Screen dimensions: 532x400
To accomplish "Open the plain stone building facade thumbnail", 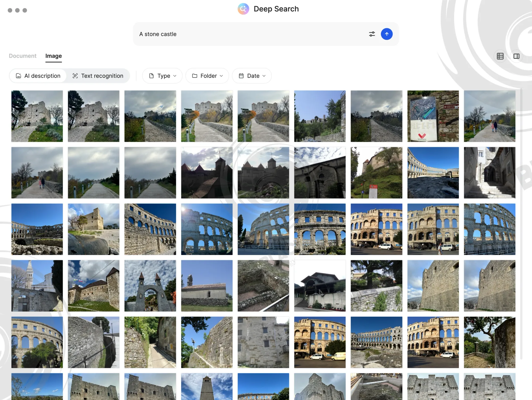I will (263, 342).
